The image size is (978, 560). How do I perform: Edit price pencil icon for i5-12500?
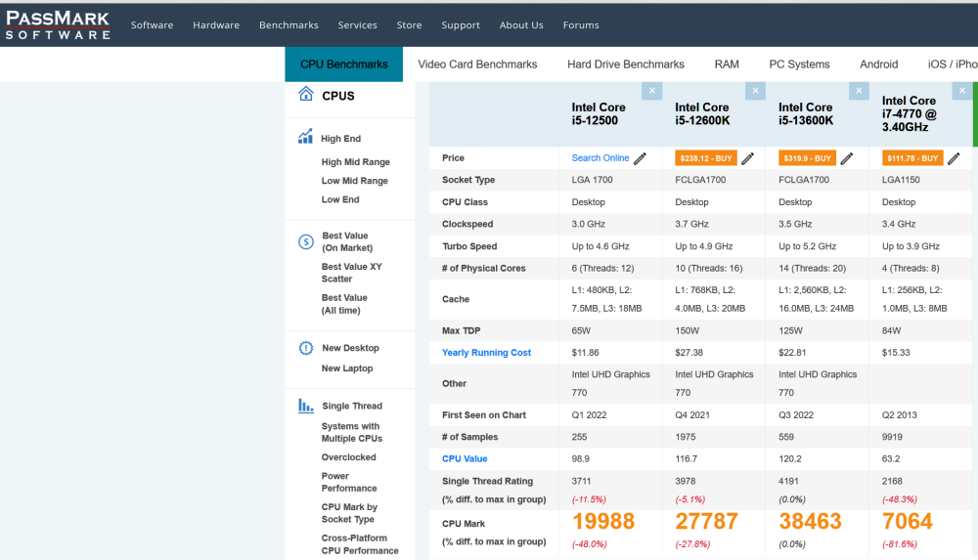coord(641,158)
